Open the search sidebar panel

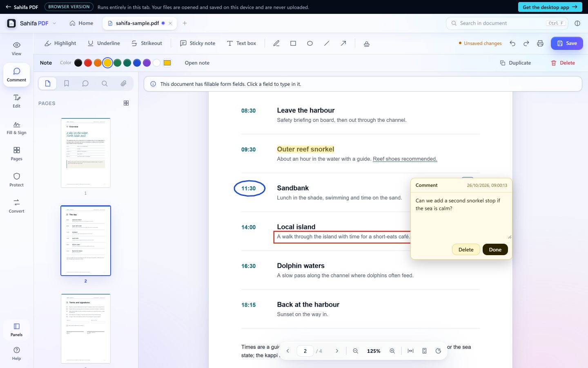(x=105, y=83)
